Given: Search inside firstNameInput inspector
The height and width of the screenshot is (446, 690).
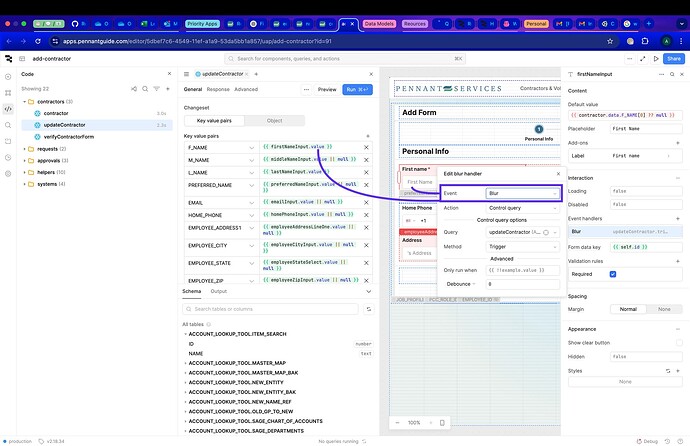Looking at the screenshot, I should [672, 74].
